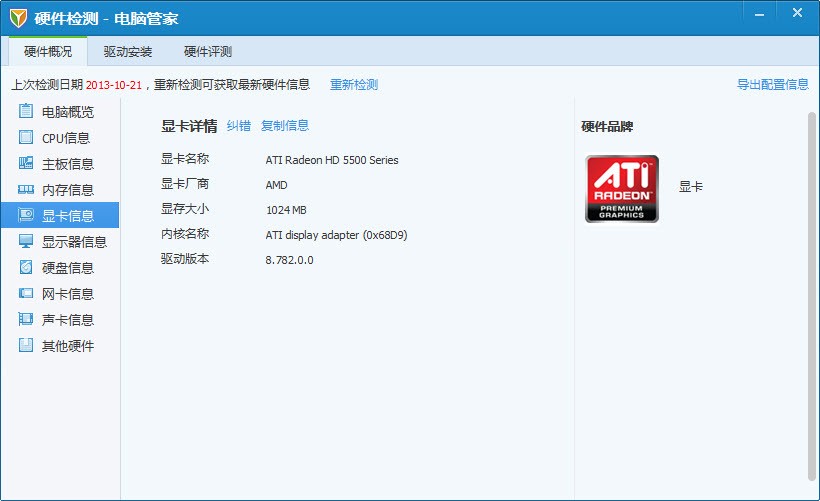Open the 声卡信息 sidebar entry
The width and height of the screenshot is (820, 501).
click(67, 320)
